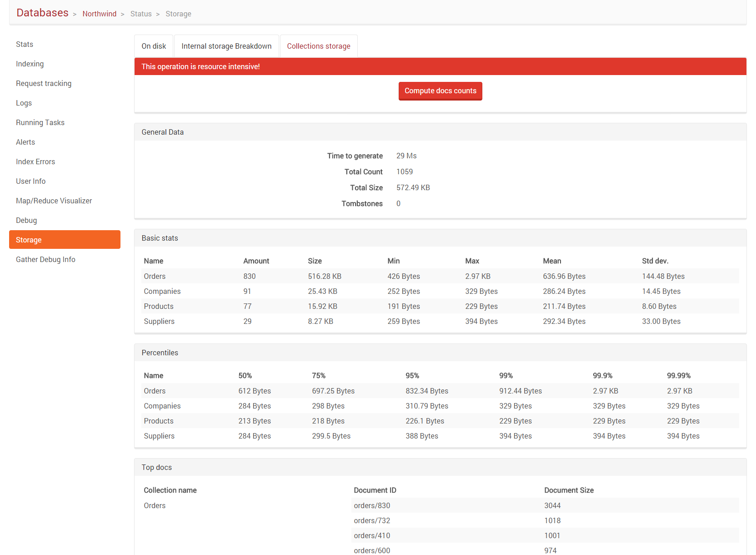Image resolution: width=756 pixels, height=555 pixels.
Task: Click Products 75% value 218 Bytes
Action: pyautogui.click(x=328, y=421)
